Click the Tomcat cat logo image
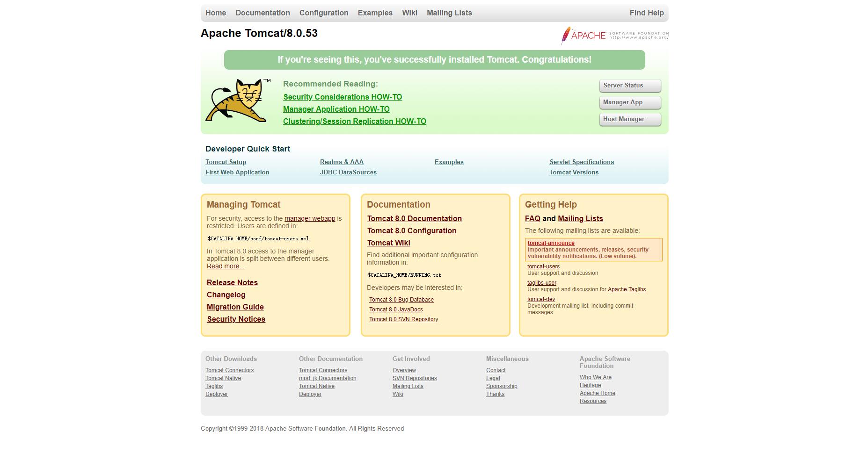Screen dimensions: 868x461 (x=238, y=101)
